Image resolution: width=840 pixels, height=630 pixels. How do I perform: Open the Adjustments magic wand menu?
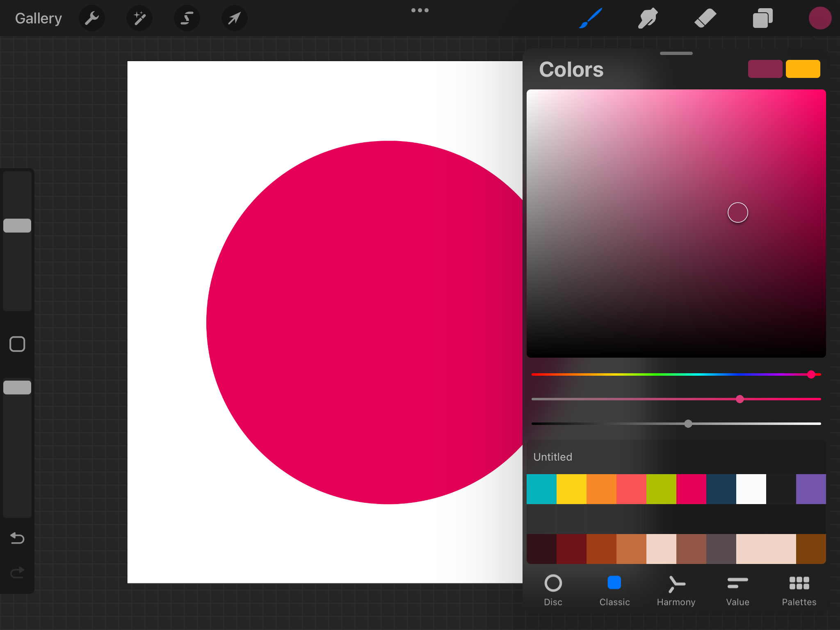tap(139, 18)
